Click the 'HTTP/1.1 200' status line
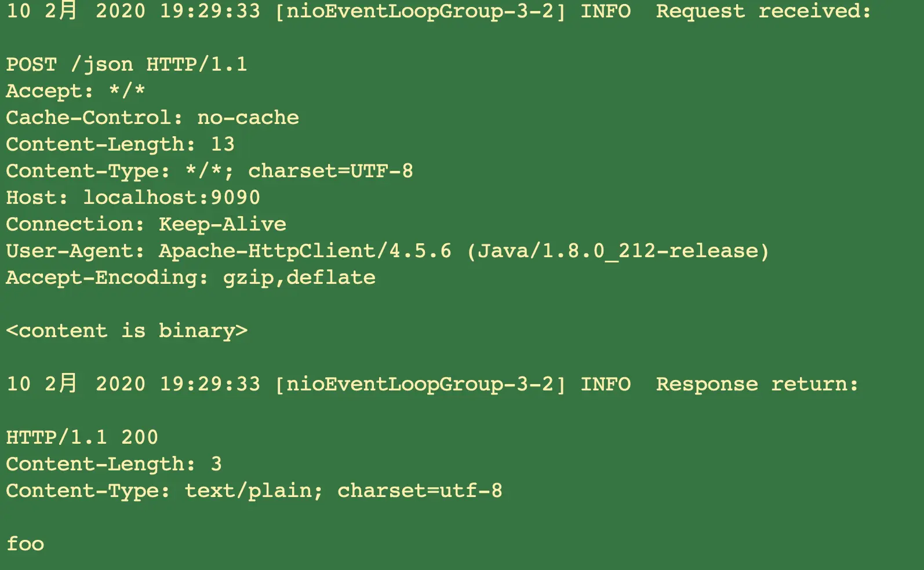Screen dimensions: 924x570 (x=82, y=437)
